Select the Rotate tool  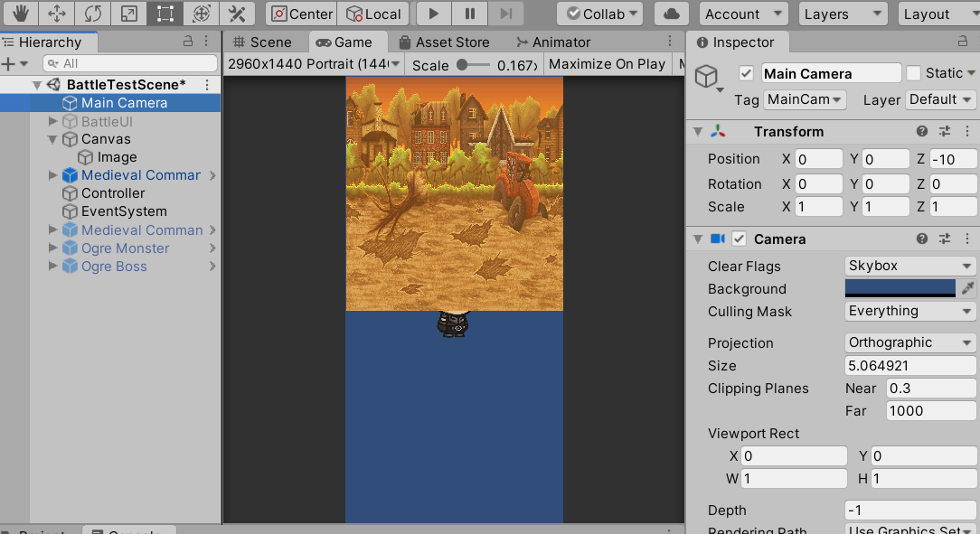tap(92, 14)
